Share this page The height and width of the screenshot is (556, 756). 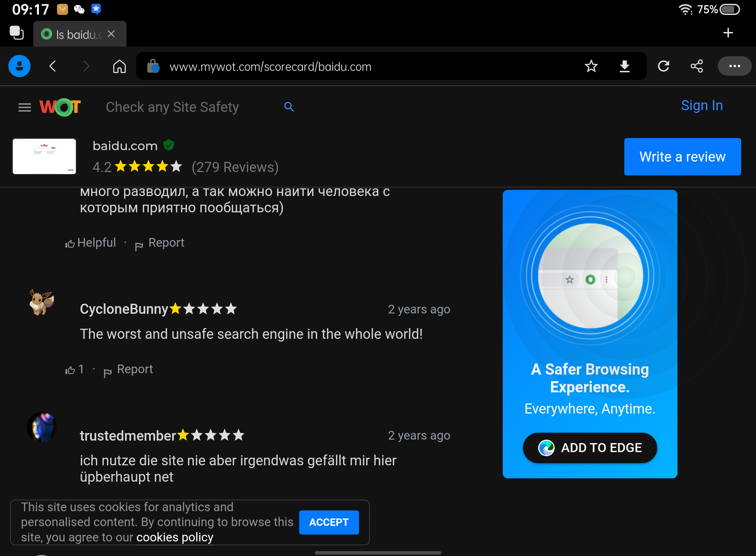(697, 66)
